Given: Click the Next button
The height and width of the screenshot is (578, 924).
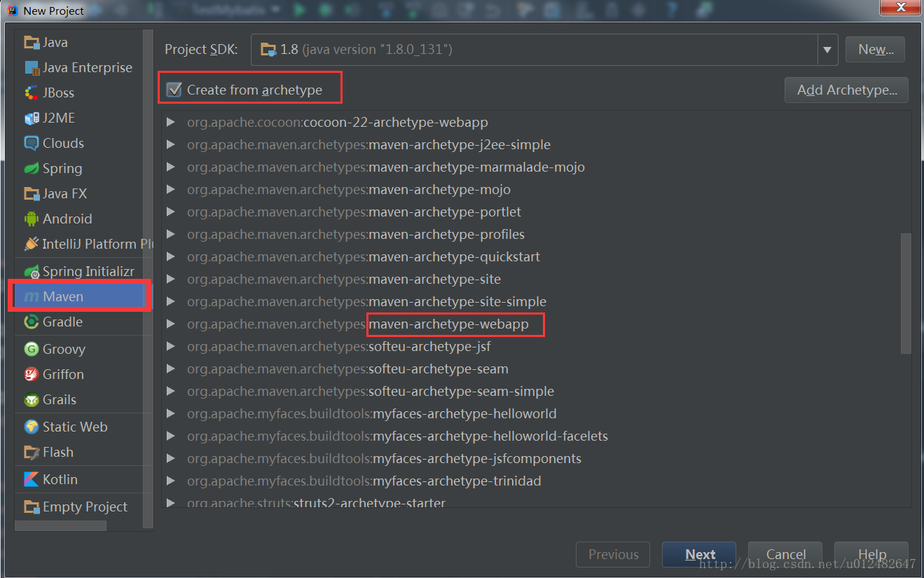Looking at the screenshot, I should point(699,554).
